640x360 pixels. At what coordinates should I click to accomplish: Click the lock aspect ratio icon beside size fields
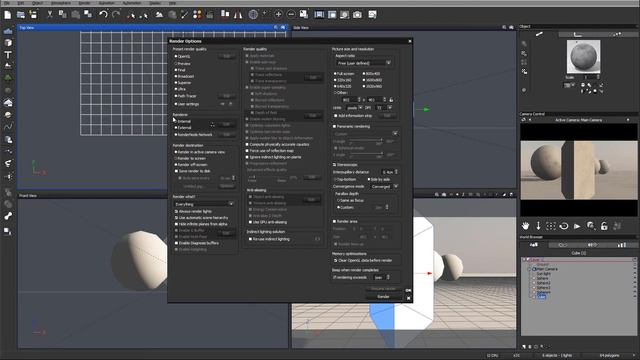[x=391, y=100]
